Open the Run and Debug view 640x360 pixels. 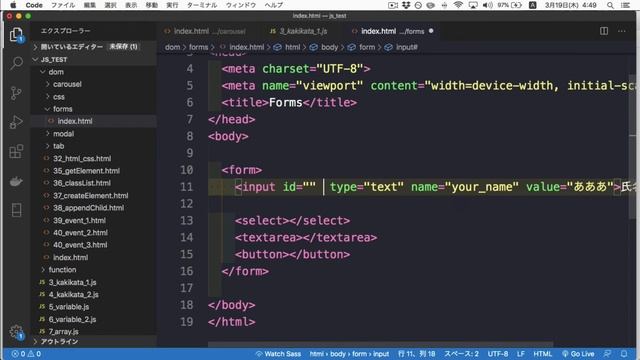(16, 122)
